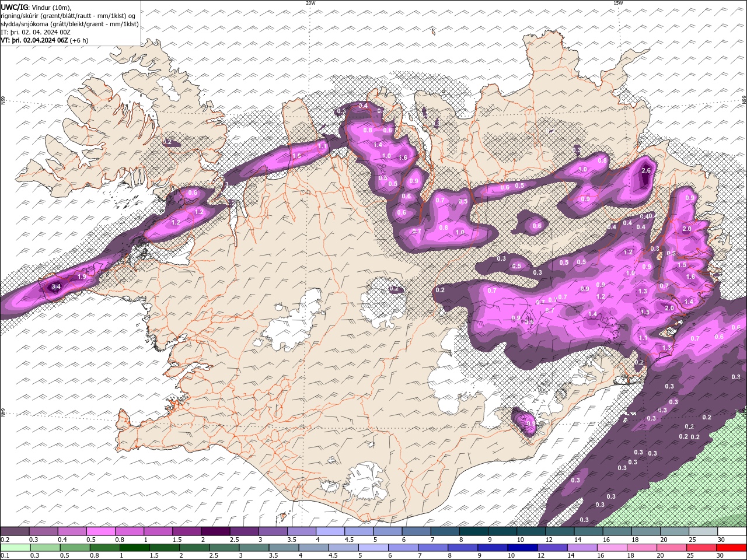This screenshot has height=560, width=747.
Task: Click the bright pink swatch in the upper legend, between 0.5 and 0.8
Action: pyautogui.click(x=100, y=531)
